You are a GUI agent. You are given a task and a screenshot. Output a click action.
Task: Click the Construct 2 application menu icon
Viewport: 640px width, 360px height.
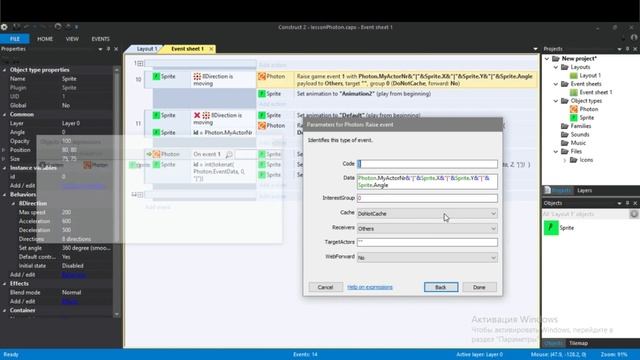(4, 27)
